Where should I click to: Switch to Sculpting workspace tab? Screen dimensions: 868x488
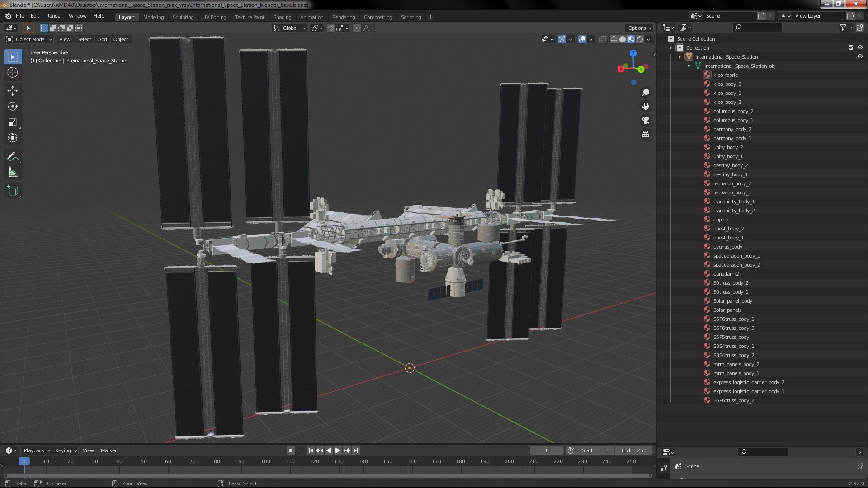[x=183, y=17]
